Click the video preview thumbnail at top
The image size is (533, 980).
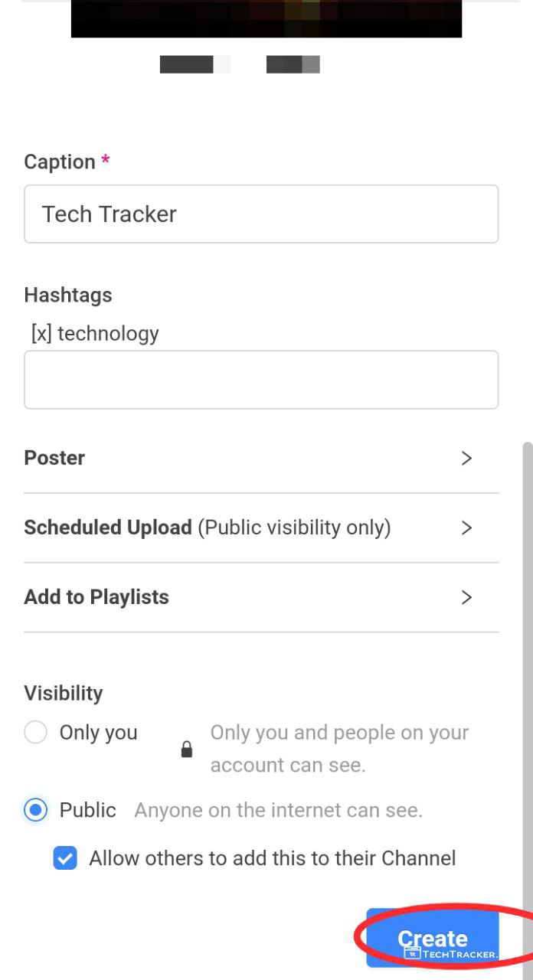pyautogui.click(x=266, y=18)
